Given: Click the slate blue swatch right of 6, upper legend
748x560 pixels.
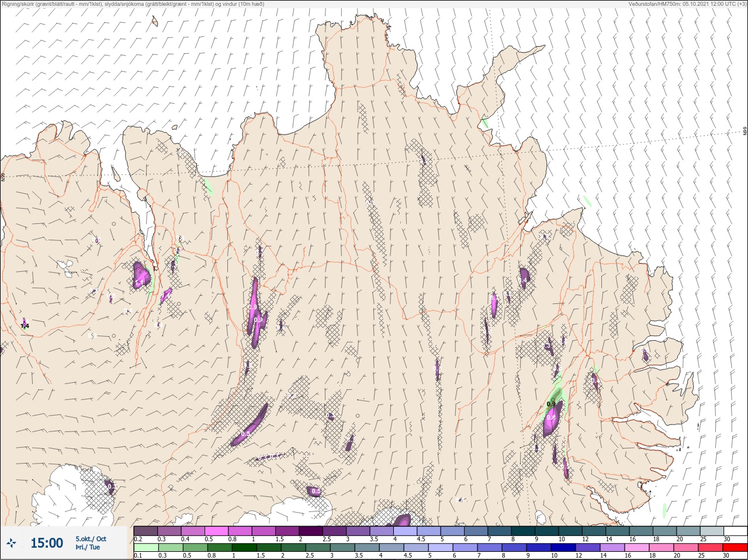Looking at the screenshot, I should pos(477,531).
